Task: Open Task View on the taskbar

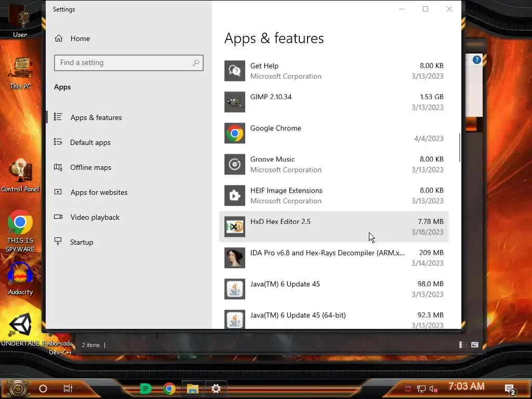Action: 68,389
